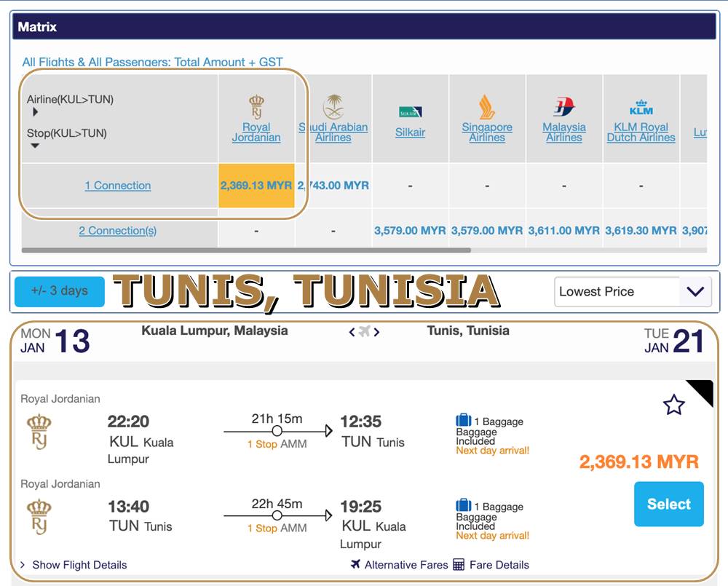
Task: Click the TUE JAN 21 return date
Action: [673, 341]
